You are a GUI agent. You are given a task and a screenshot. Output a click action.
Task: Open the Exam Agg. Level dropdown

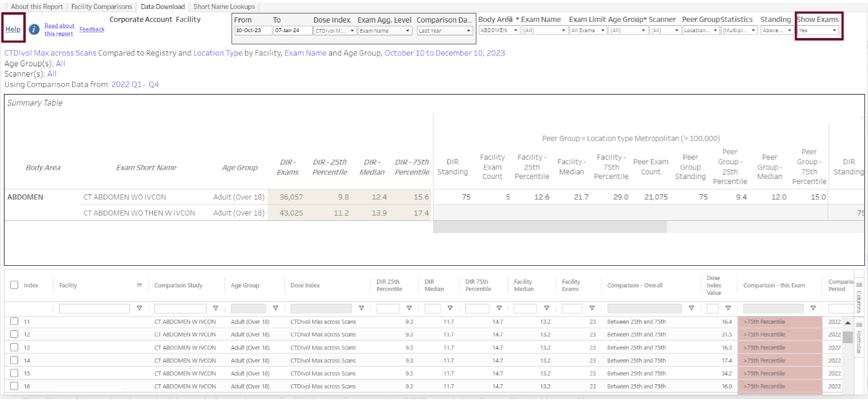[x=384, y=31]
